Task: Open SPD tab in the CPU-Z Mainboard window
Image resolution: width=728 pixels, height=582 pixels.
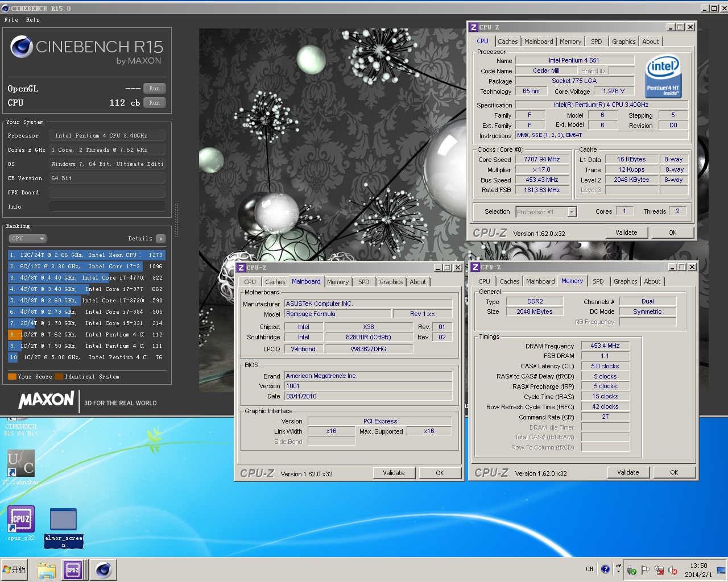Action: [364, 282]
